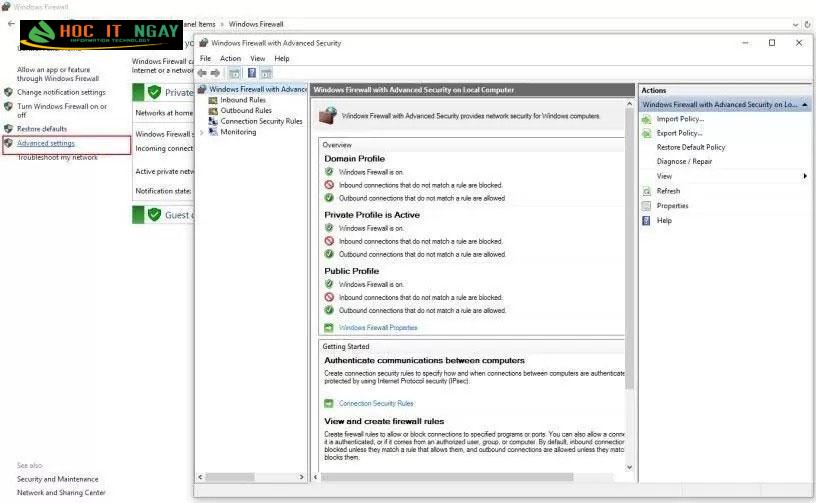Select Outbound Rules in the tree
Viewport: 816px width, 503px height.
[x=246, y=110]
